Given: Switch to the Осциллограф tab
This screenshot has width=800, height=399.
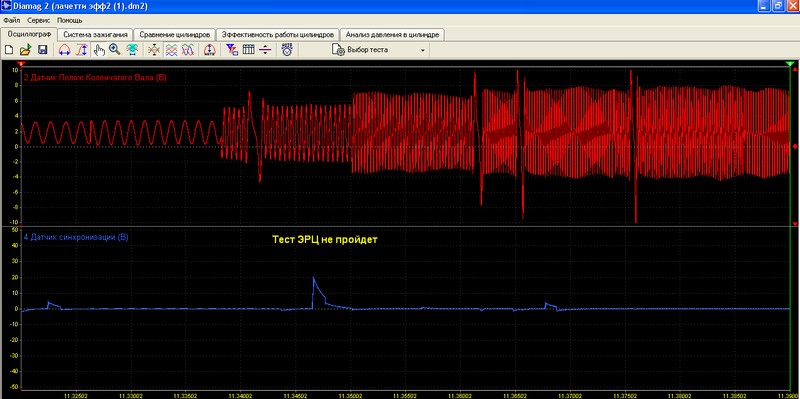Looking at the screenshot, I should (29, 34).
